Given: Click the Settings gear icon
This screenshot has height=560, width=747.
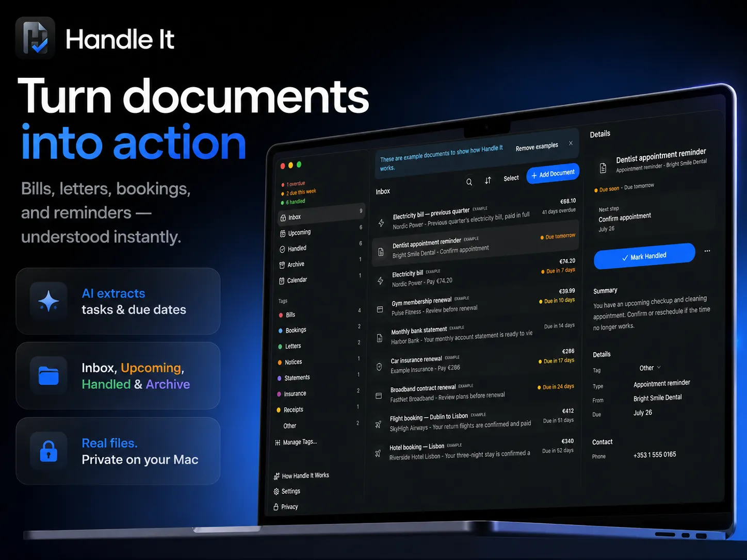Looking at the screenshot, I should (x=277, y=492).
